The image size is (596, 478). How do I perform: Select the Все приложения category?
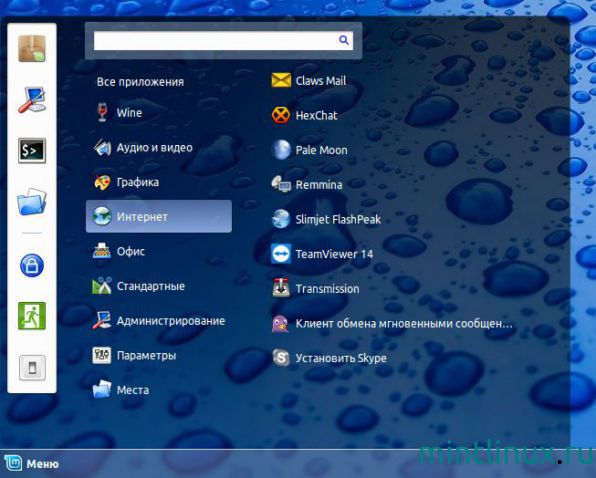point(140,82)
